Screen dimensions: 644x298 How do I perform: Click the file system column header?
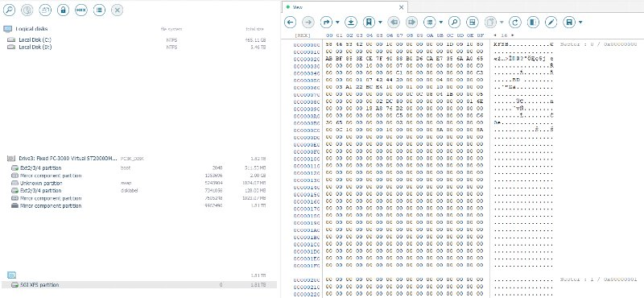point(171,29)
